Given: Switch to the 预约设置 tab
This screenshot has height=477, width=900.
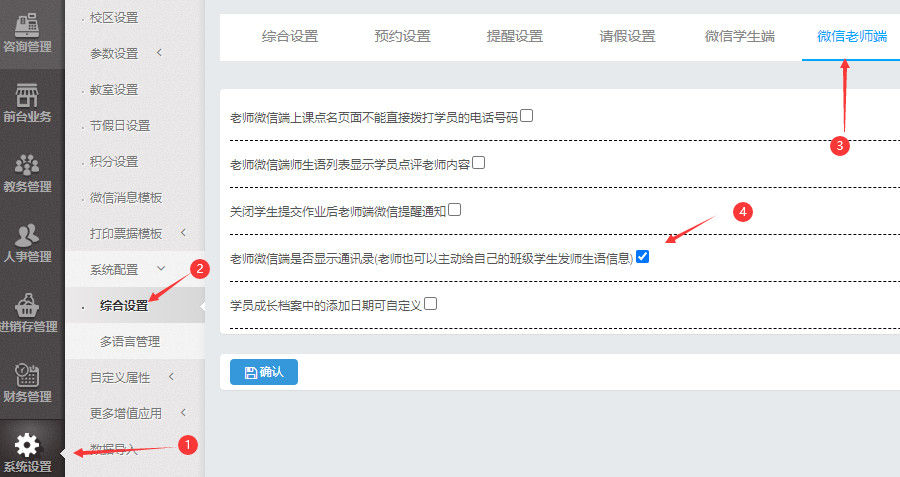Looking at the screenshot, I should point(402,36).
